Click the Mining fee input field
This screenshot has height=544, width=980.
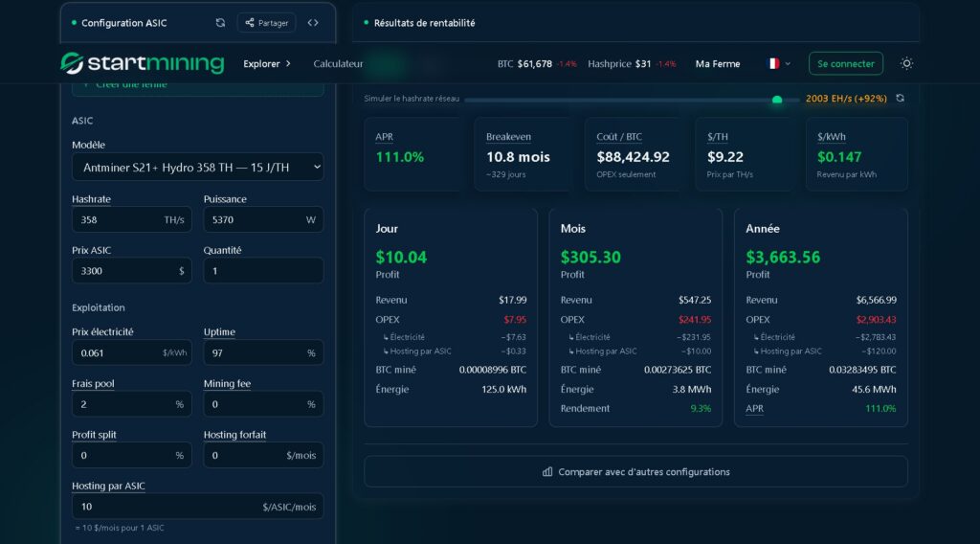coord(263,404)
